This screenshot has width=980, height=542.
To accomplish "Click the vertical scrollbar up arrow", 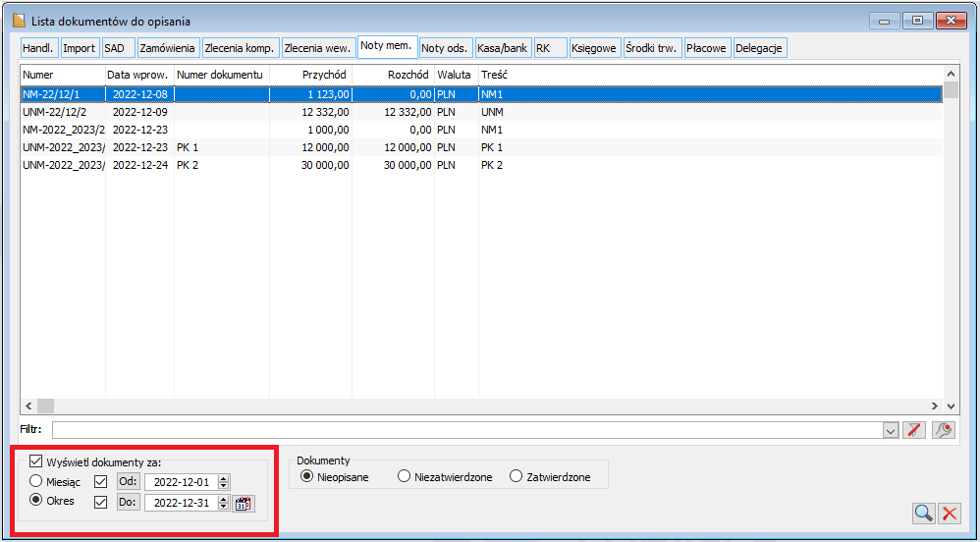I will coord(951,74).
